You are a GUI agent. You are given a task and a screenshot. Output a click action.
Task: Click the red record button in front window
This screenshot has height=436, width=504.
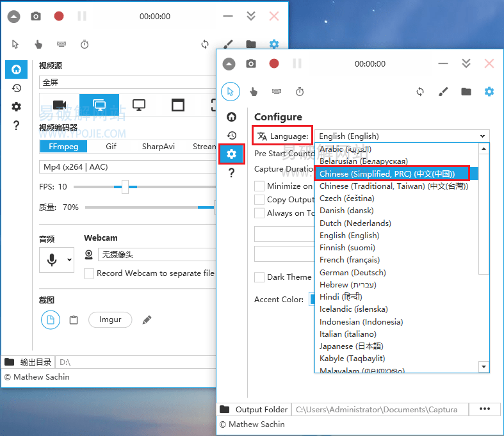coord(274,63)
